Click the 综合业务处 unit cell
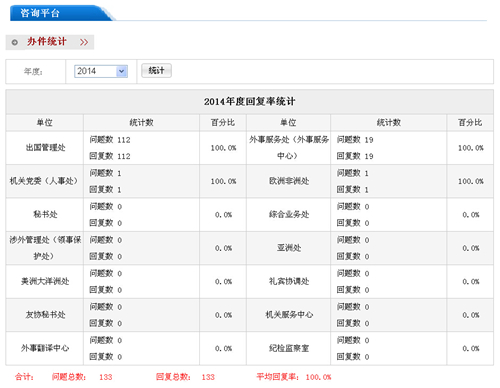The width and height of the screenshot is (500, 388). point(289,215)
